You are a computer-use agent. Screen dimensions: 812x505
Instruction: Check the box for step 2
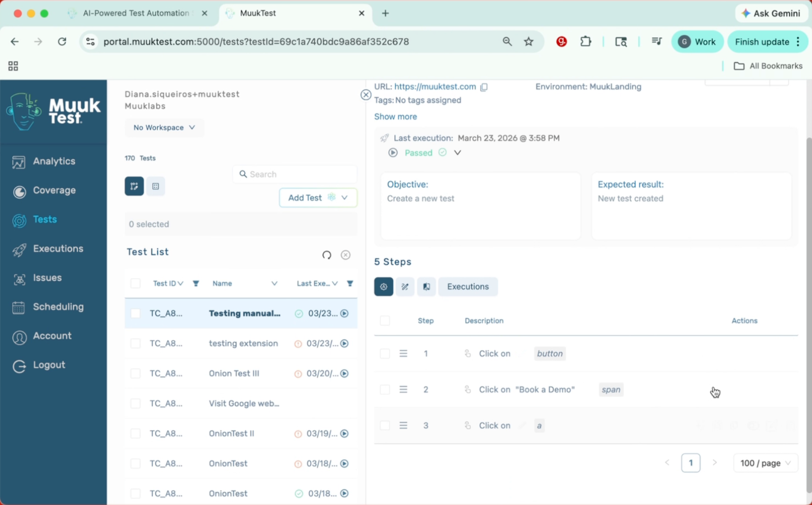click(385, 390)
